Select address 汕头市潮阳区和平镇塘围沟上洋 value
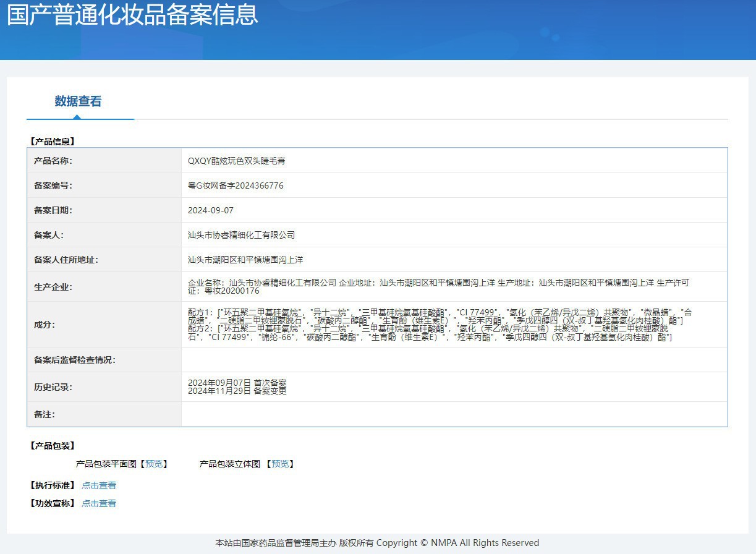 (x=245, y=260)
